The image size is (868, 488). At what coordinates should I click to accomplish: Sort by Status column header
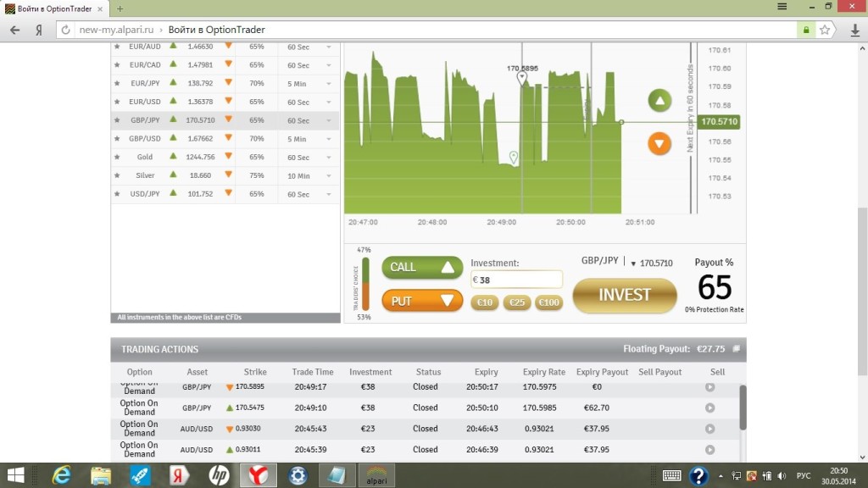(428, 372)
